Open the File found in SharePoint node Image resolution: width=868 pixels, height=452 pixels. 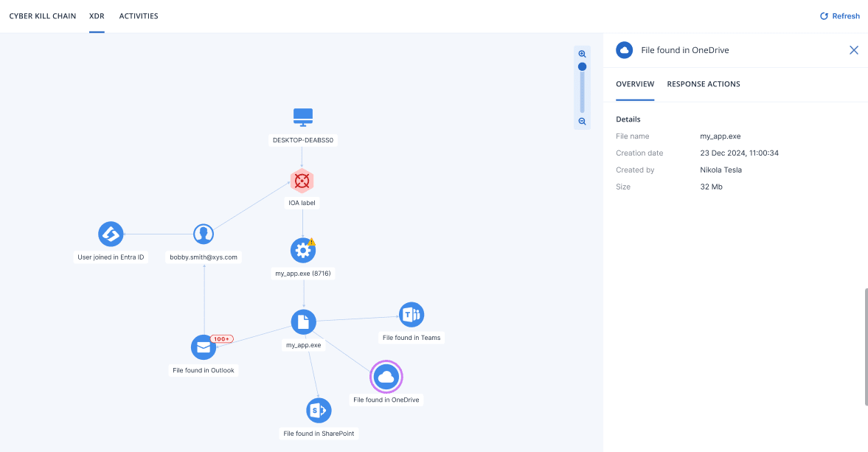coord(319,411)
